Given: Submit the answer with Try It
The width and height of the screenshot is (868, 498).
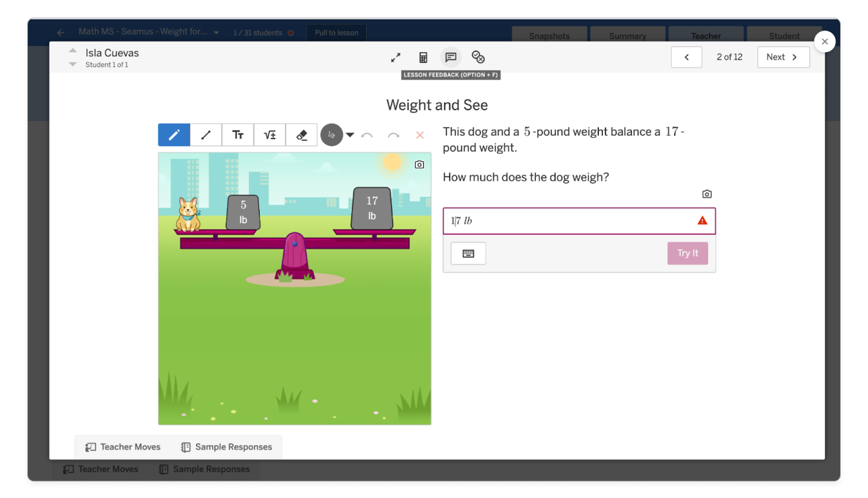Looking at the screenshot, I should [687, 253].
